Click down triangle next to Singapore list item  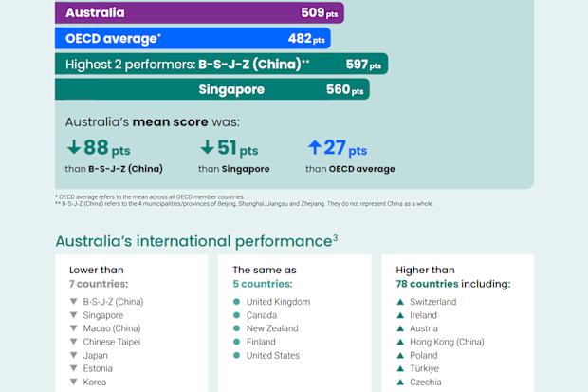74,315
